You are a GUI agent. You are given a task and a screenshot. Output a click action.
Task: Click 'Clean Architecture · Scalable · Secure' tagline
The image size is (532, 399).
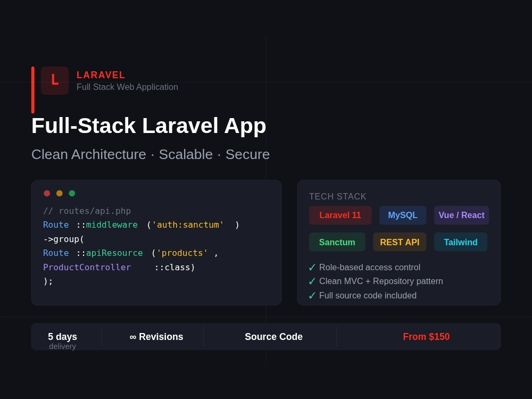tap(151, 154)
